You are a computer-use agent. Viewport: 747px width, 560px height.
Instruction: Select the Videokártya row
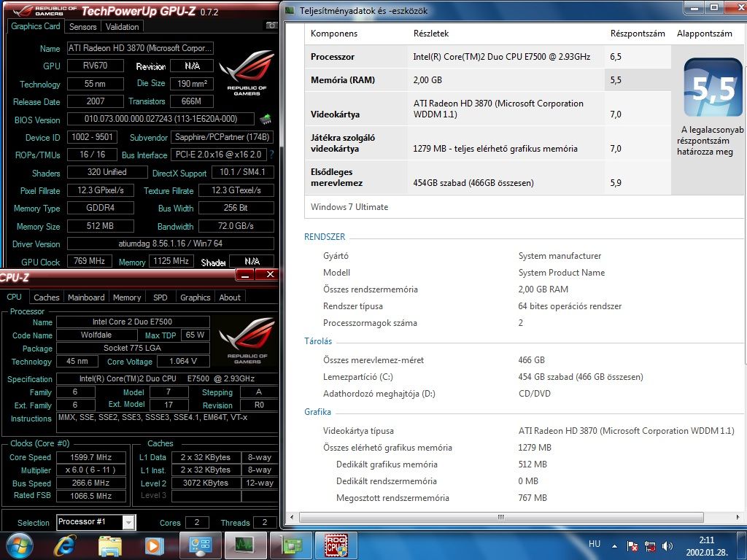click(488, 109)
